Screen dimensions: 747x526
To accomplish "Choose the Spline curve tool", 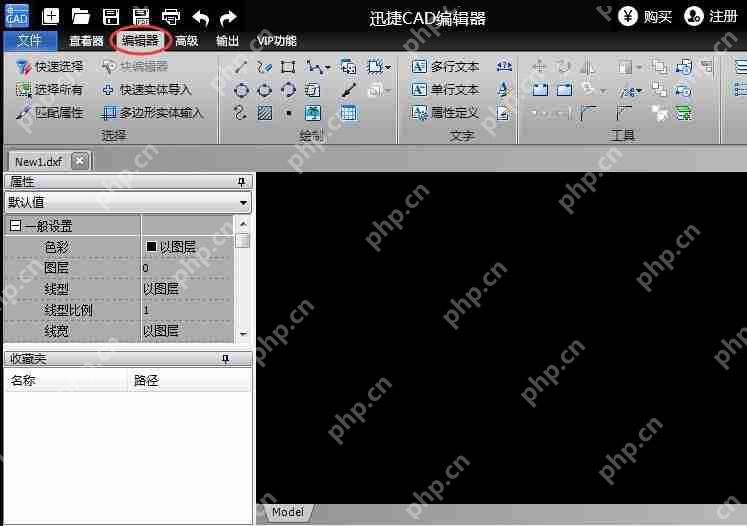I will pos(240,113).
